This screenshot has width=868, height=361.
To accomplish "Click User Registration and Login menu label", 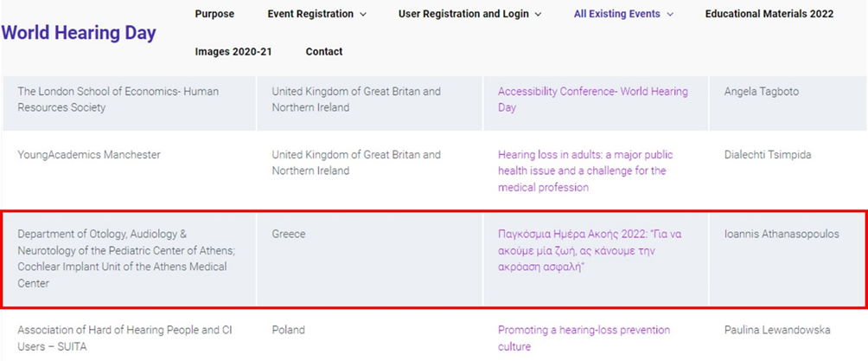I will pos(463,14).
